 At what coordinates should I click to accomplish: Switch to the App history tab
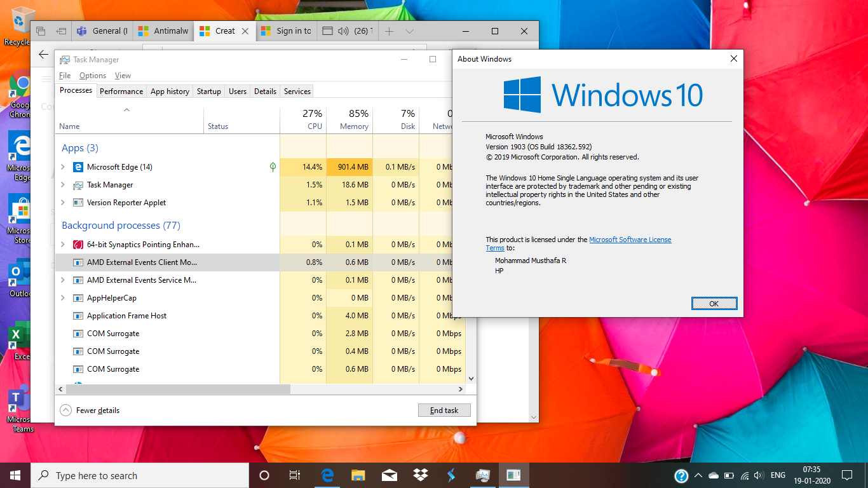coord(170,91)
